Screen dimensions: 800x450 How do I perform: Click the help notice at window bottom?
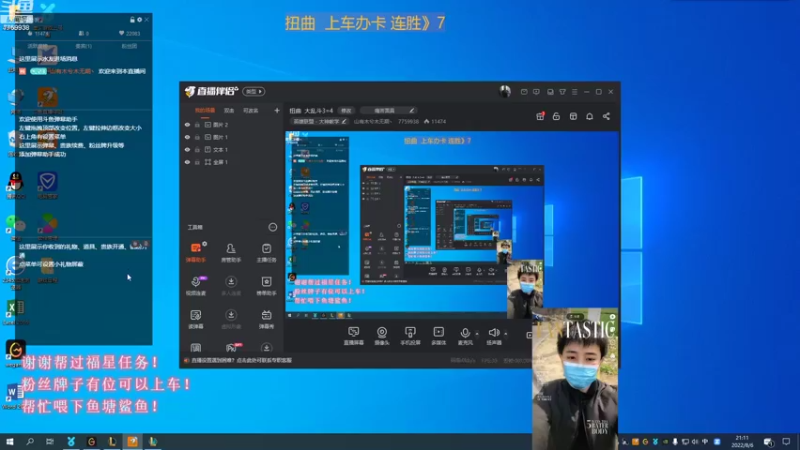click(x=238, y=360)
